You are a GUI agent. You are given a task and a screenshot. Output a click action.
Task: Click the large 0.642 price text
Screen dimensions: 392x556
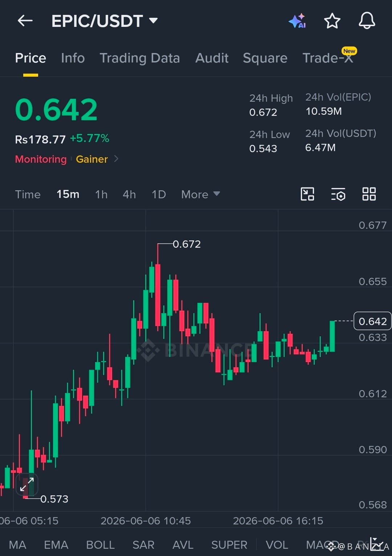[56, 109]
